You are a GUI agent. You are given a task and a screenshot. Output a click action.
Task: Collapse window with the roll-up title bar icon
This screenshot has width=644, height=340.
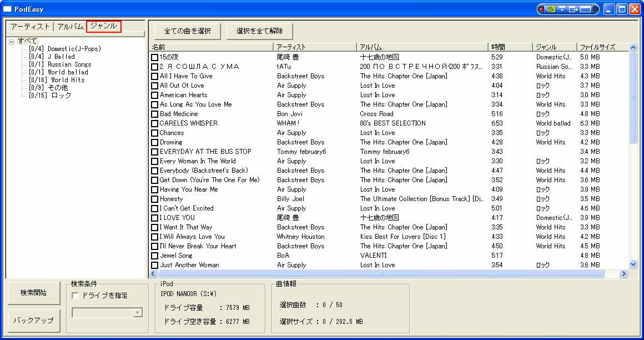pyautogui.click(x=562, y=9)
